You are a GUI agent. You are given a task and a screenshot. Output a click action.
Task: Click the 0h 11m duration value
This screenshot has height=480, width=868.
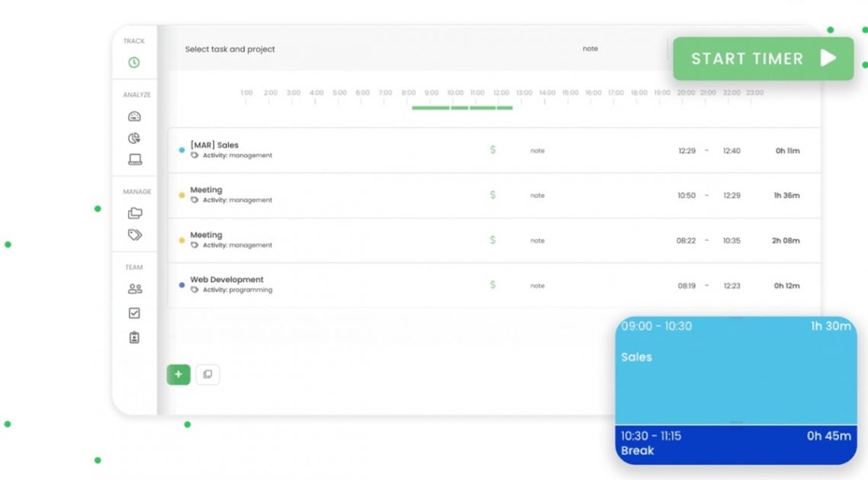(x=787, y=151)
